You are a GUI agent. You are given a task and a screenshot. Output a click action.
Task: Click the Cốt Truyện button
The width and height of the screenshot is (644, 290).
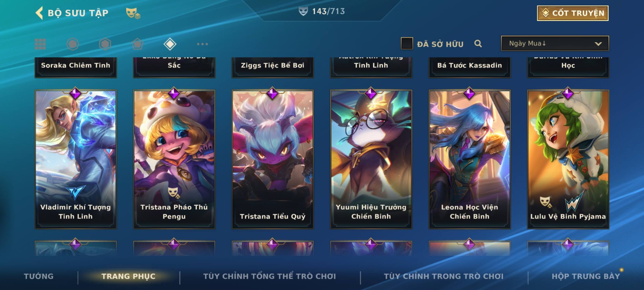point(573,13)
